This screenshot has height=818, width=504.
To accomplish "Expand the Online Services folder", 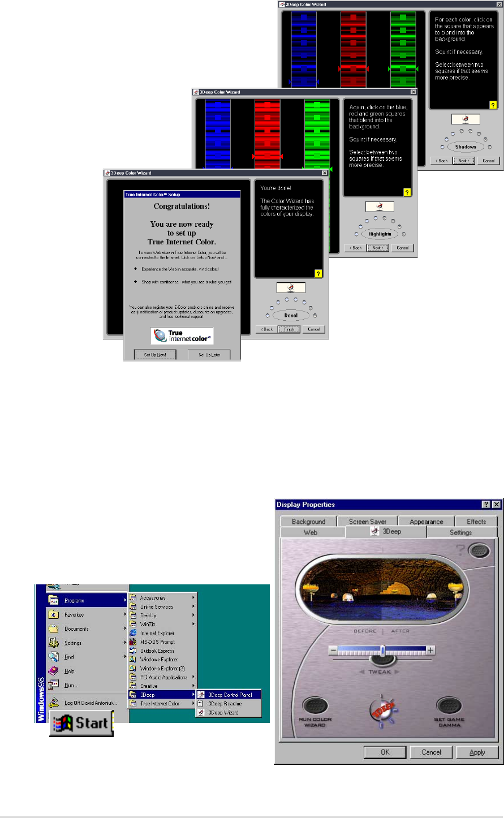I will tap(162, 606).
